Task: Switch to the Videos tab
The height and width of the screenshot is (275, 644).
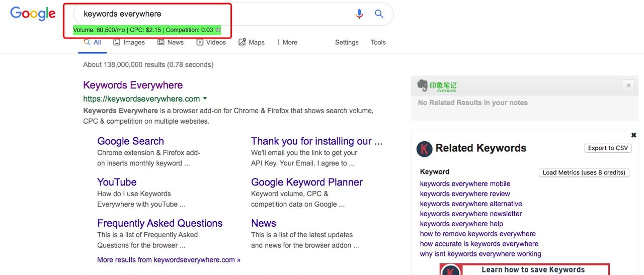Action: (x=211, y=42)
